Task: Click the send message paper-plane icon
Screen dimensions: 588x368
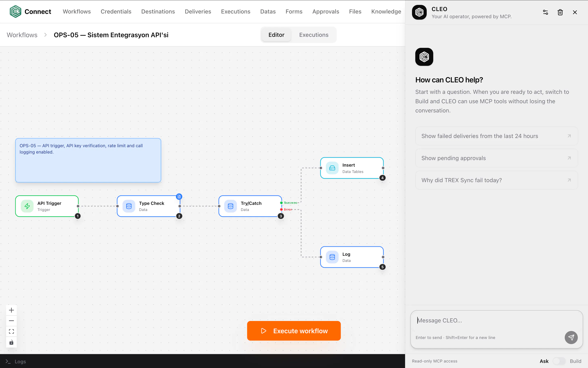Action: click(x=571, y=337)
